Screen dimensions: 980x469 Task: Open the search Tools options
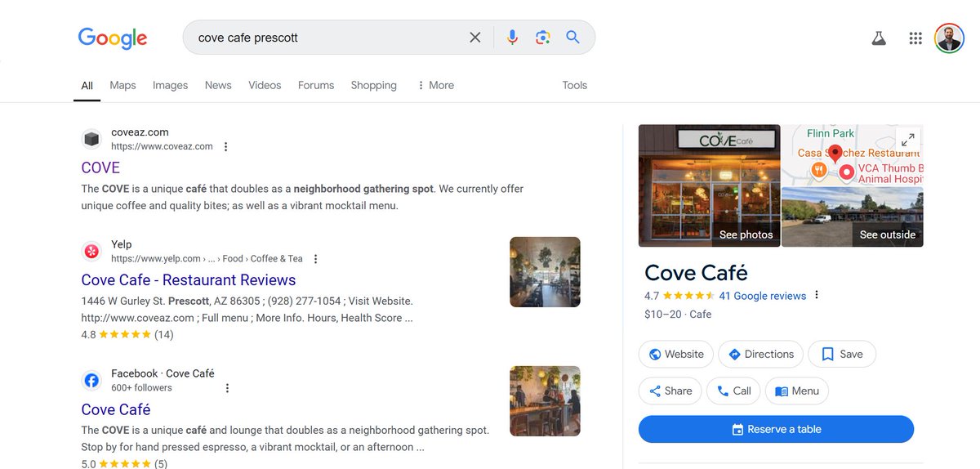click(x=575, y=85)
